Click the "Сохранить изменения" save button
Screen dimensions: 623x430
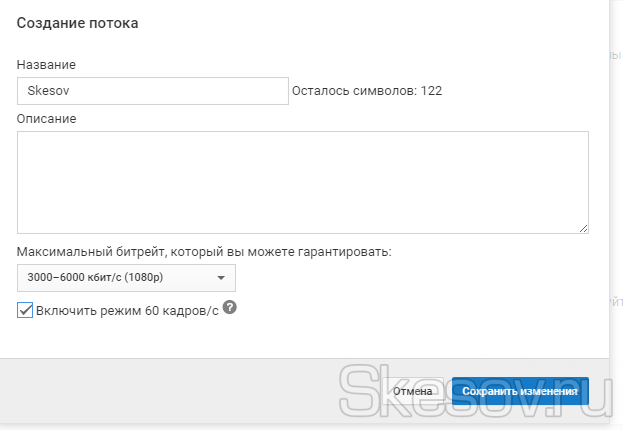click(520, 392)
